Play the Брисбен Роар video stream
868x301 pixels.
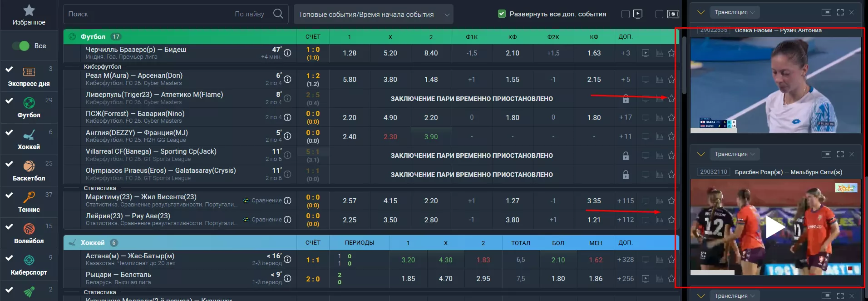(x=775, y=227)
